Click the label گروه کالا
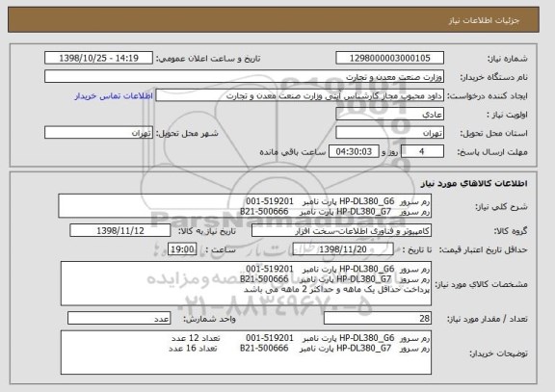555x392 pixels. (x=511, y=231)
